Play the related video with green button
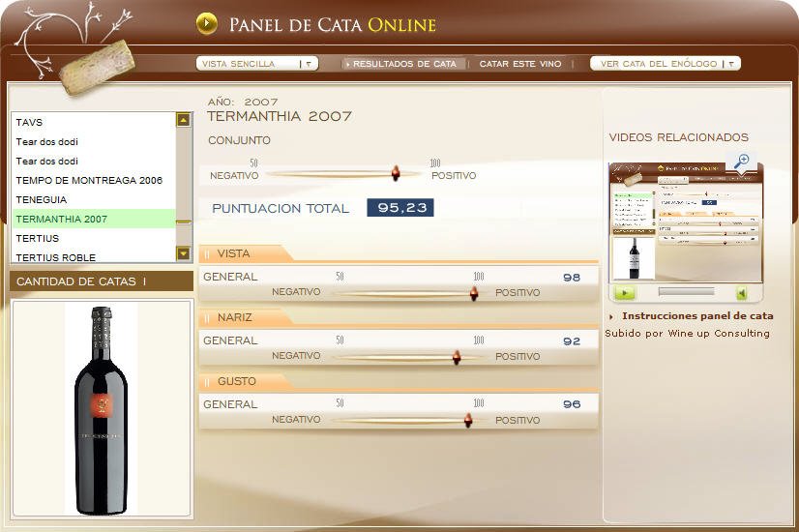The height and width of the screenshot is (532, 799). coord(625,293)
